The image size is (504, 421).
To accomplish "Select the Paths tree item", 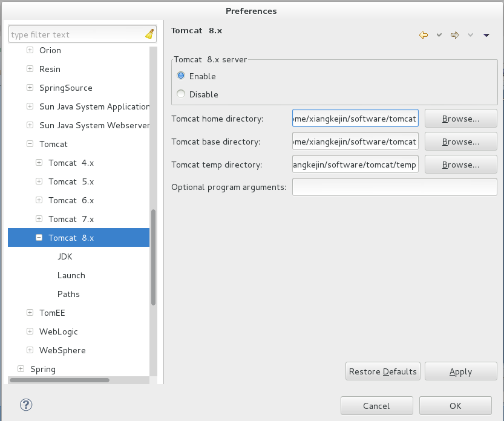I will point(68,294).
